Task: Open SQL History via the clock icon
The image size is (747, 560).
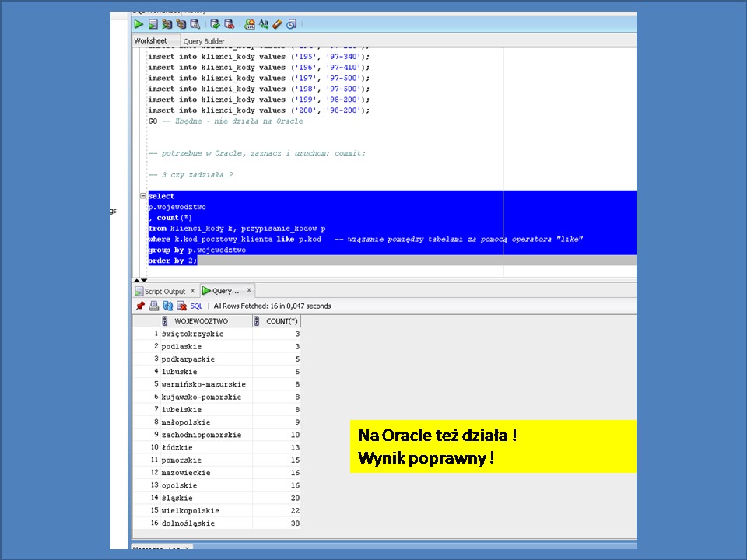Action: (x=292, y=24)
